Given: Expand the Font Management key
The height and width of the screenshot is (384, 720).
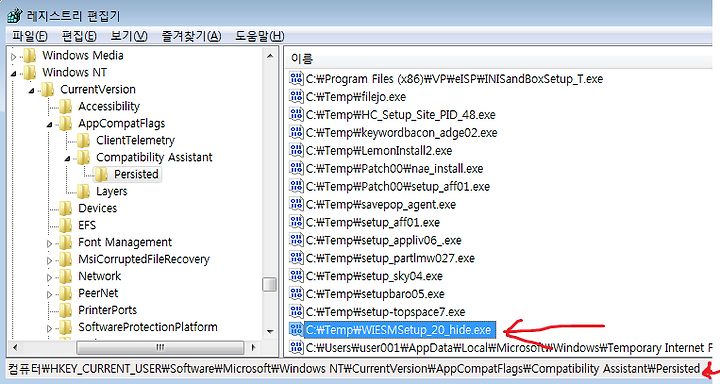Looking at the screenshot, I should click(50, 244).
